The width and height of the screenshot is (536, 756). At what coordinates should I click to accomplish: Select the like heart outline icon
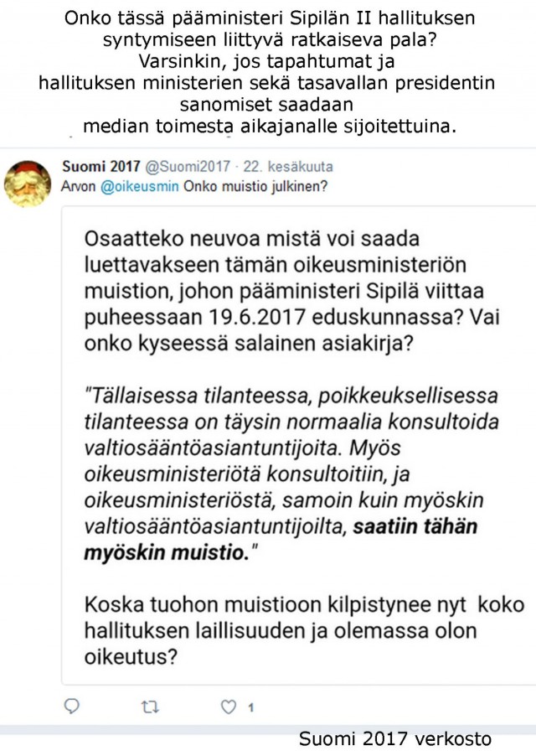[x=228, y=707]
